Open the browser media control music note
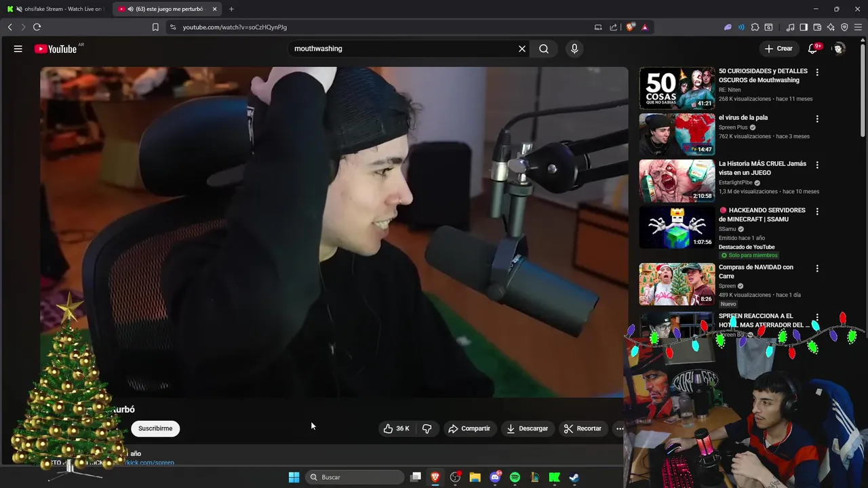Screen dimensions: 868x488 [790, 27]
